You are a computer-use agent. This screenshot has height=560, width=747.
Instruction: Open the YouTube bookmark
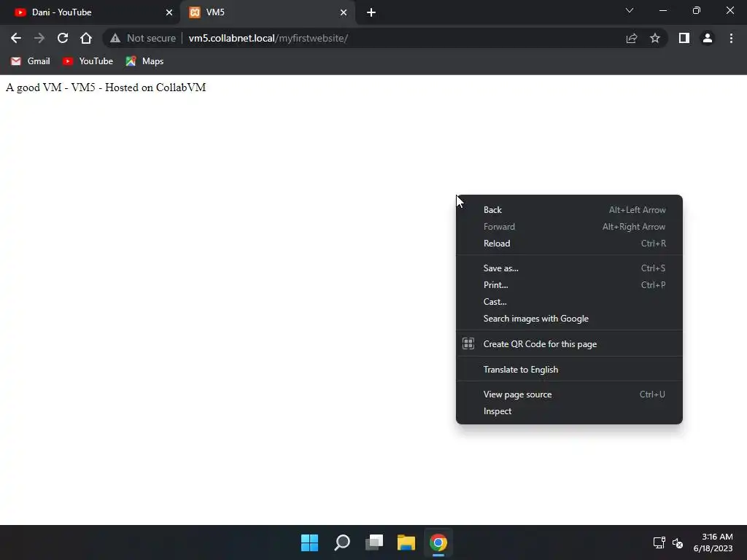pos(88,61)
